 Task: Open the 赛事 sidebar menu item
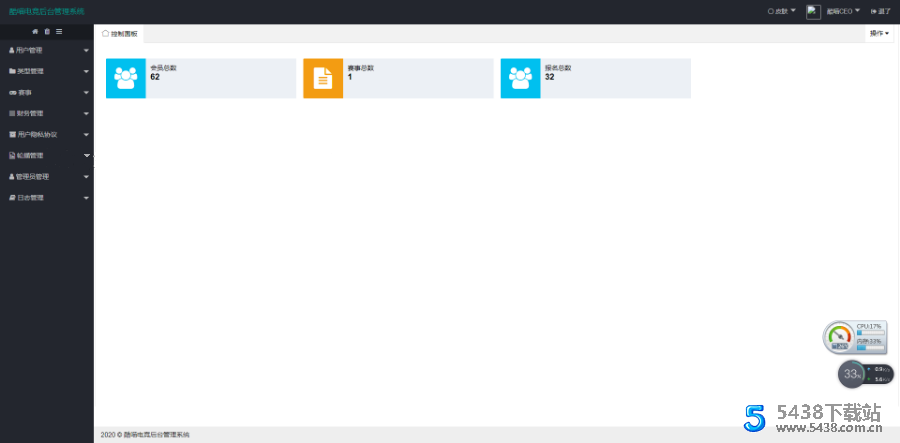(x=47, y=92)
